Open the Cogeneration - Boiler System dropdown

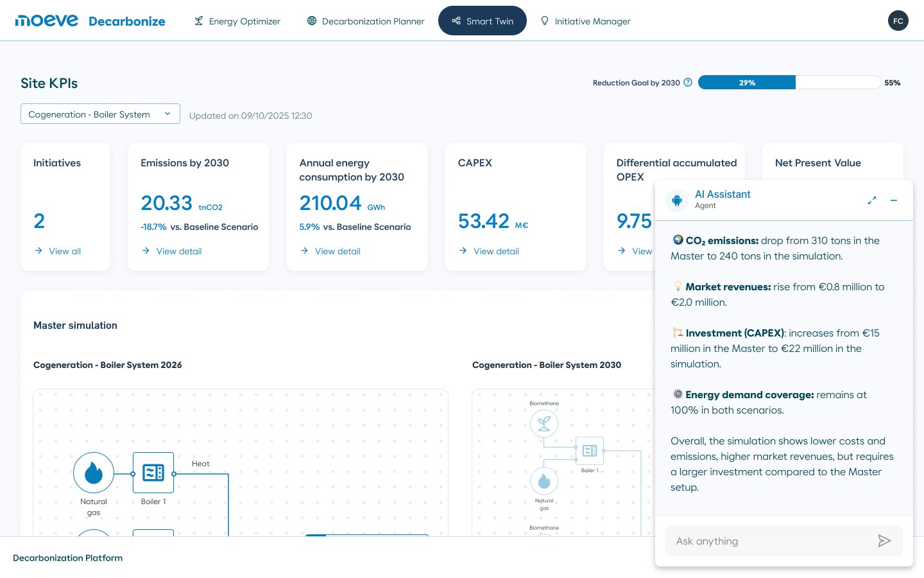tap(100, 114)
